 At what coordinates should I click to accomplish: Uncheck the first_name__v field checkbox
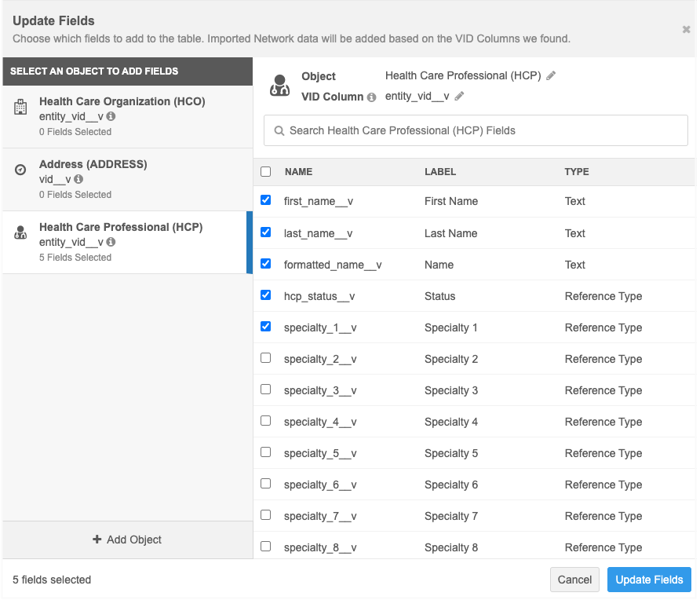click(265, 200)
